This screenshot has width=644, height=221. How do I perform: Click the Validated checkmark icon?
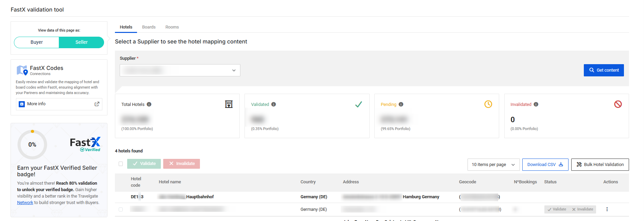coord(358,104)
